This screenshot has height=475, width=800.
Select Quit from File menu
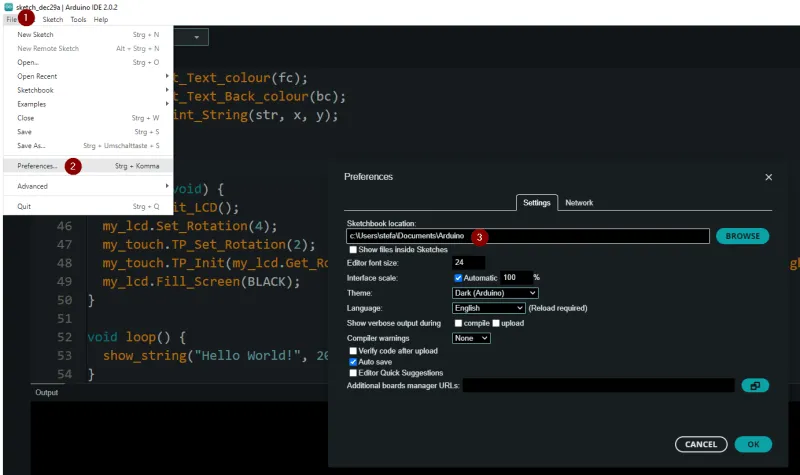tap(88, 206)
